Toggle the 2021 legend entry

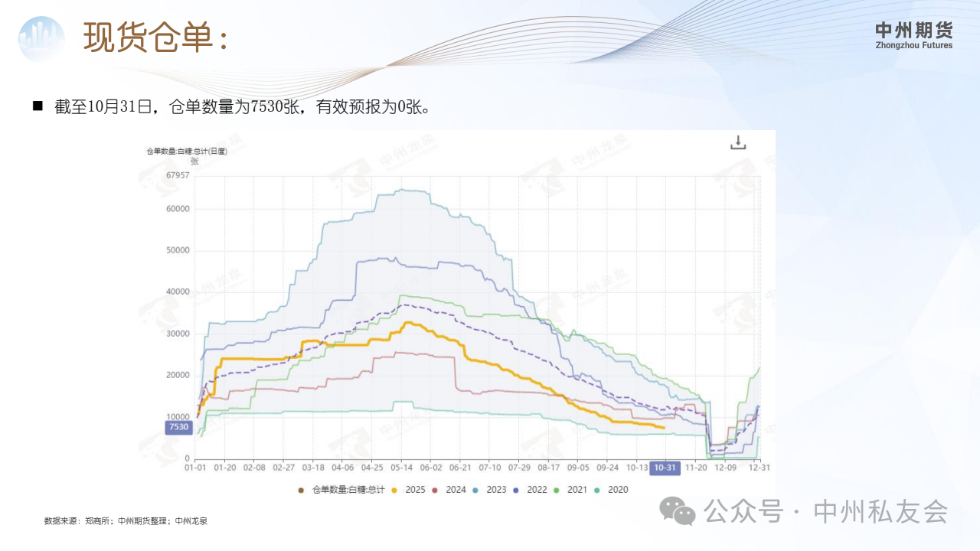pos(570,489)
